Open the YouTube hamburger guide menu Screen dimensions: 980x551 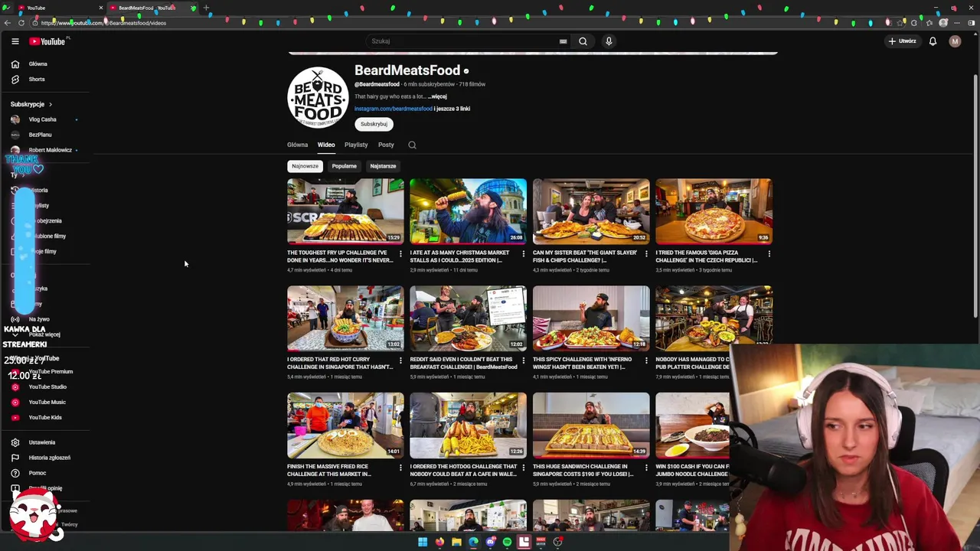pyautogui.click(x=15, y=41)
